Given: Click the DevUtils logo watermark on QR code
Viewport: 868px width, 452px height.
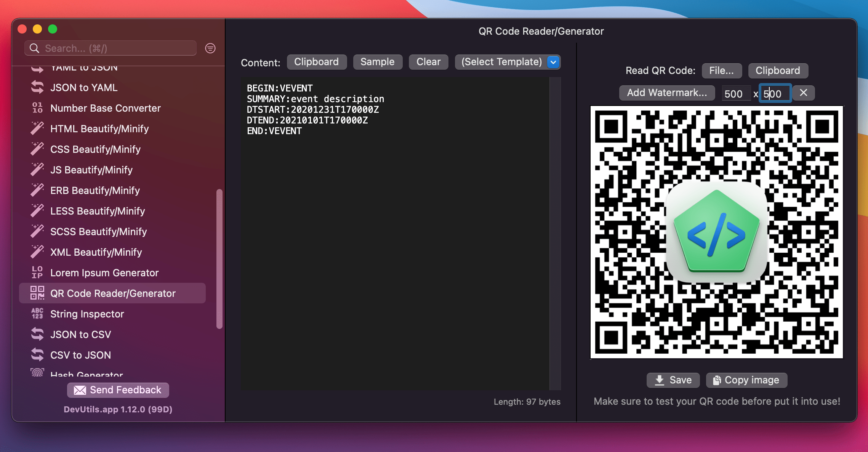Looking at the screenshot, I should tap(716, 232).
